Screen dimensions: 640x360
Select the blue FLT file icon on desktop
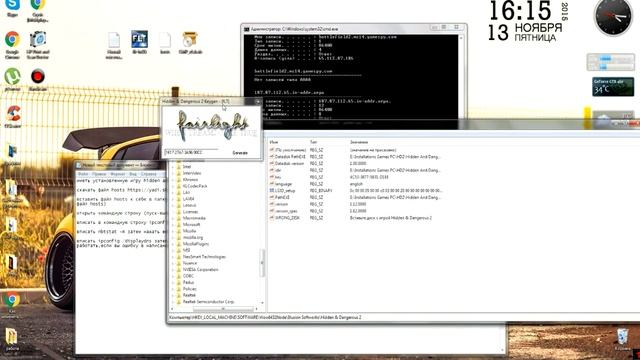[139, 42]
